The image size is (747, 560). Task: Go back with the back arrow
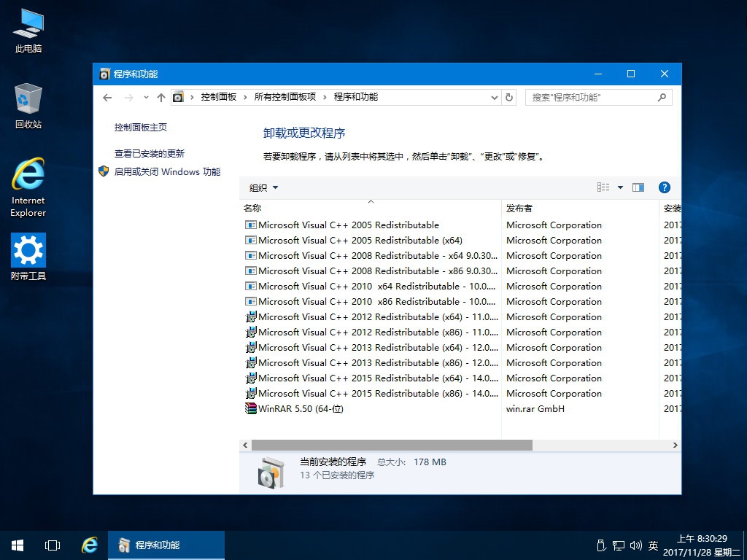pos(107,97)
